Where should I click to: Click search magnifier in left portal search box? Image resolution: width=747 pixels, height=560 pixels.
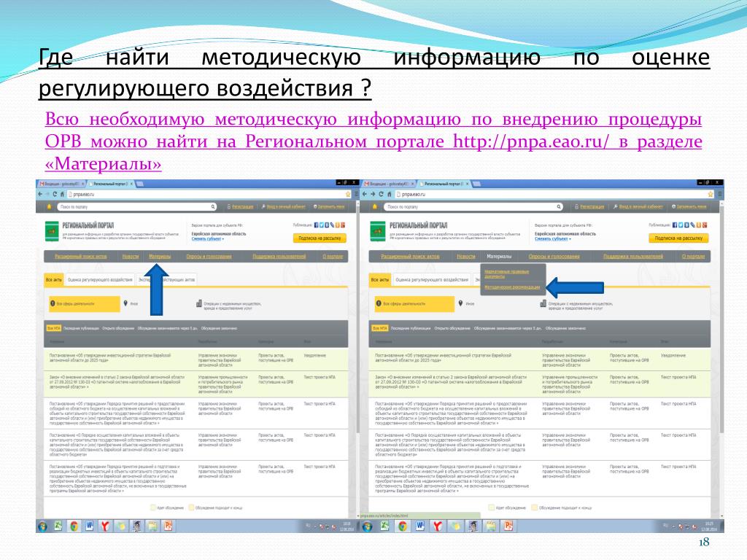point(213,206)
